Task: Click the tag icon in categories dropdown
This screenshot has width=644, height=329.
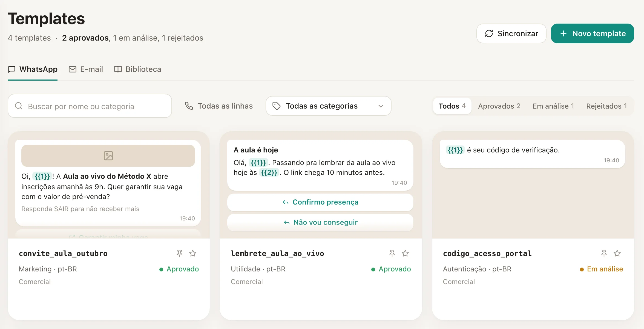Action: coord(277,106)
